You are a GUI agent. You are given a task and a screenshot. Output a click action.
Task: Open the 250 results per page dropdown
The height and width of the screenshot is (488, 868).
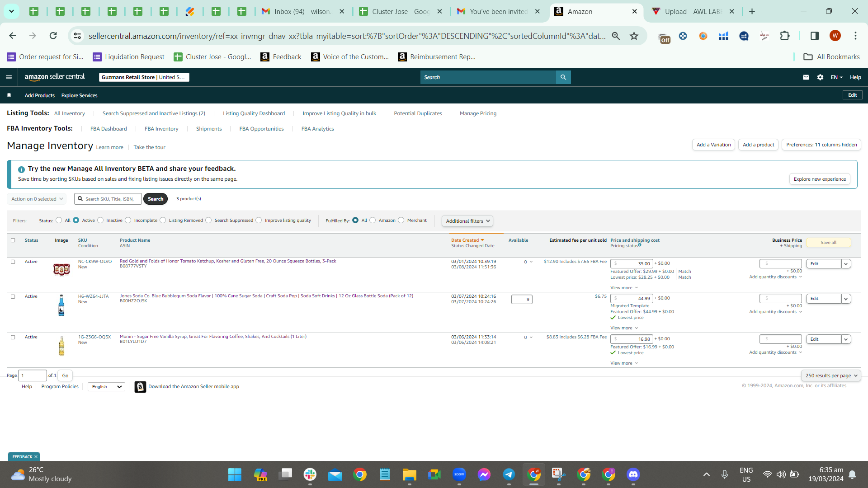(831, 375)
